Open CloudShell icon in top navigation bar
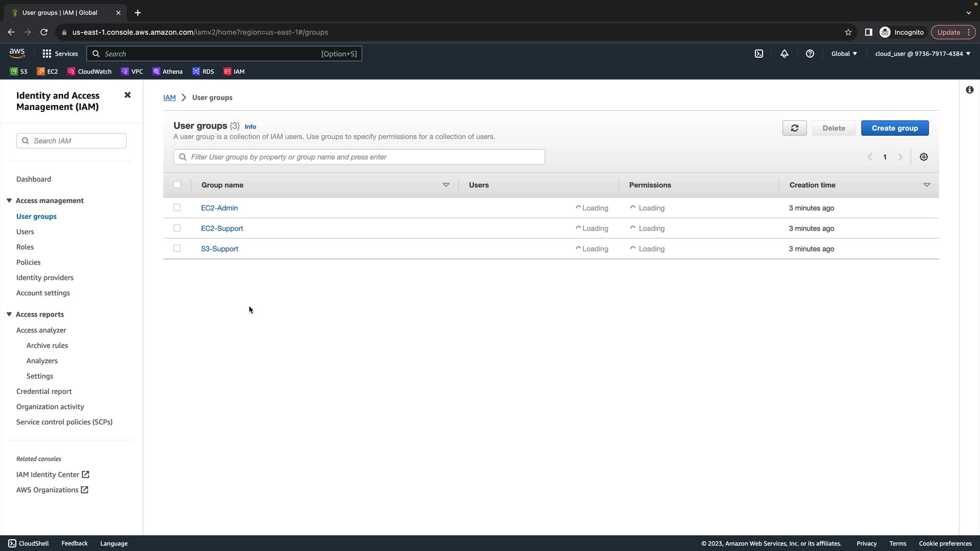 pyautogui.click(x=759, y=54)
